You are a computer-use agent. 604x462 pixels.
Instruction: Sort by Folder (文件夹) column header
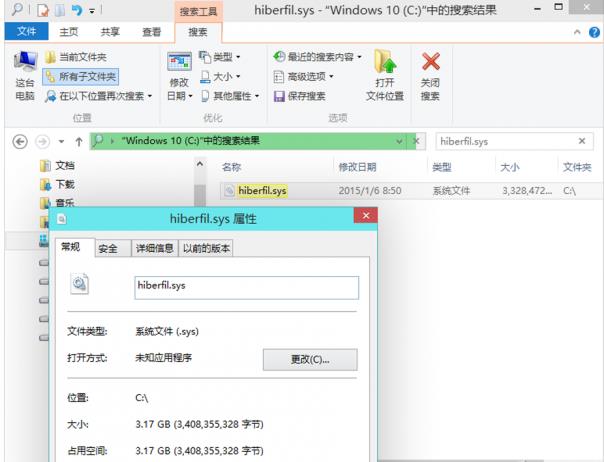click(577, 167)
